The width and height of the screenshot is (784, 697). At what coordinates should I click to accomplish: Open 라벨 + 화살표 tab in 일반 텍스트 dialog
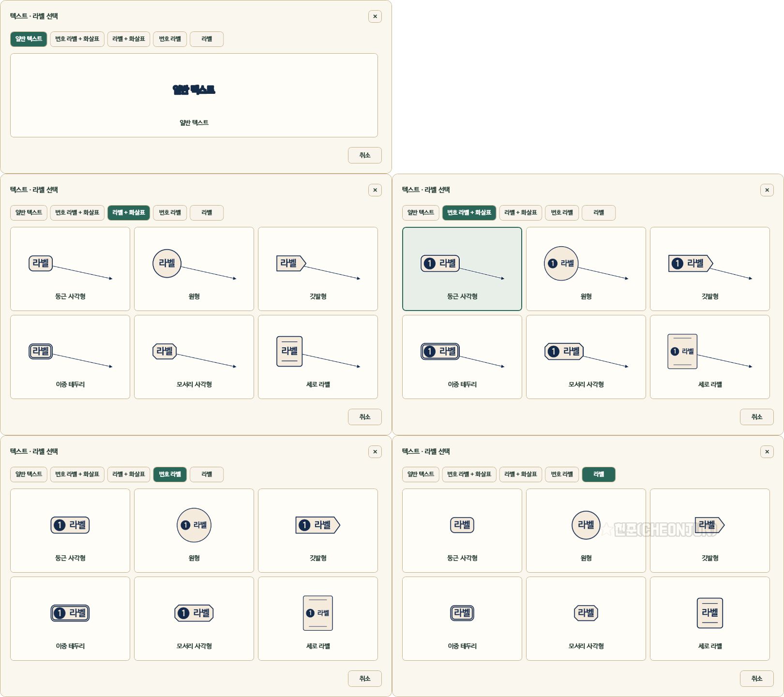pyautogui.click(x=129, y=39)
